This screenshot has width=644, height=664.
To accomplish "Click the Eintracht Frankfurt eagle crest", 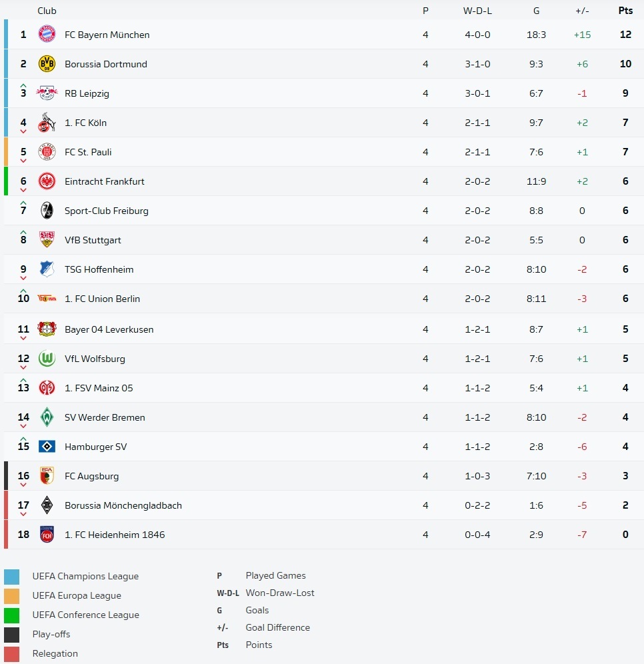I will coord(47,181).
